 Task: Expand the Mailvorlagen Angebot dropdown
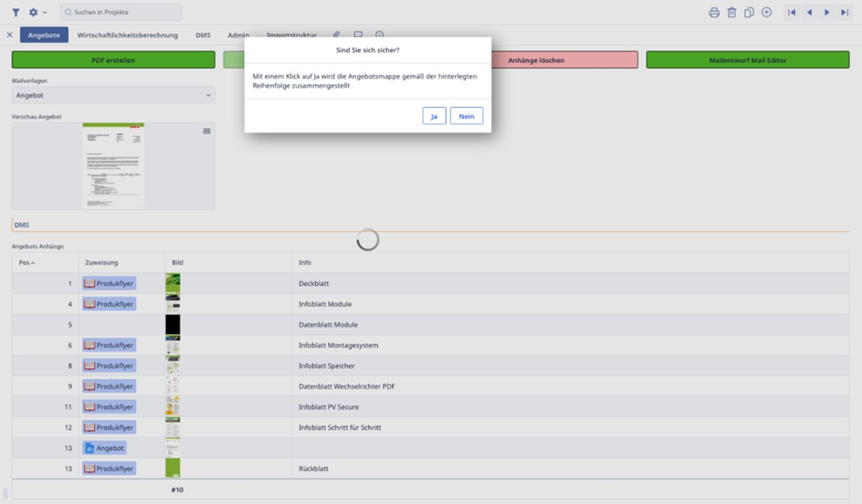click(x=113, y=95)
